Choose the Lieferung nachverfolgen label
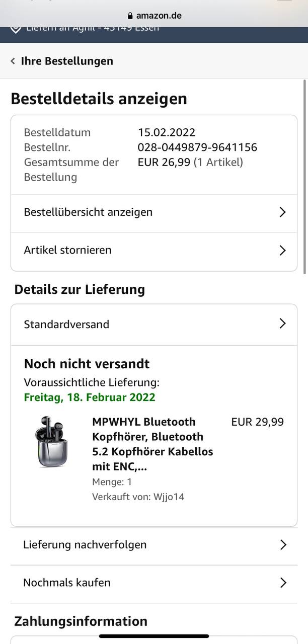Viewport: 308px width, 644px height. 85,545
